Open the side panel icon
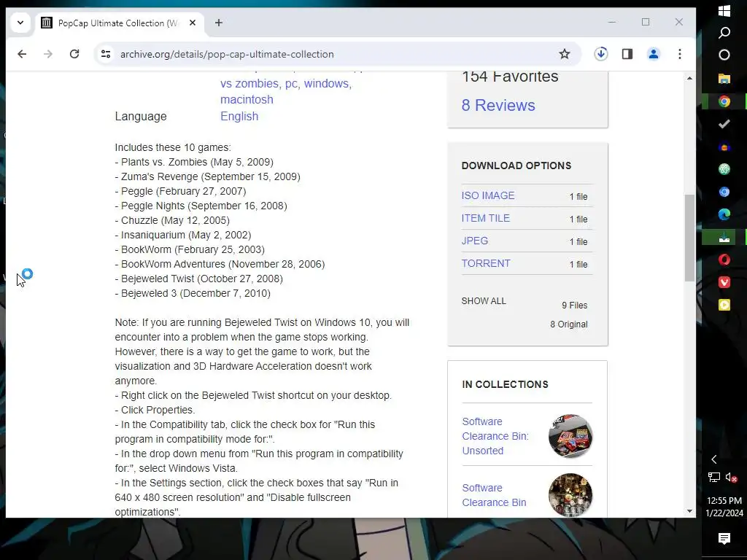 (x=627, y=54)
